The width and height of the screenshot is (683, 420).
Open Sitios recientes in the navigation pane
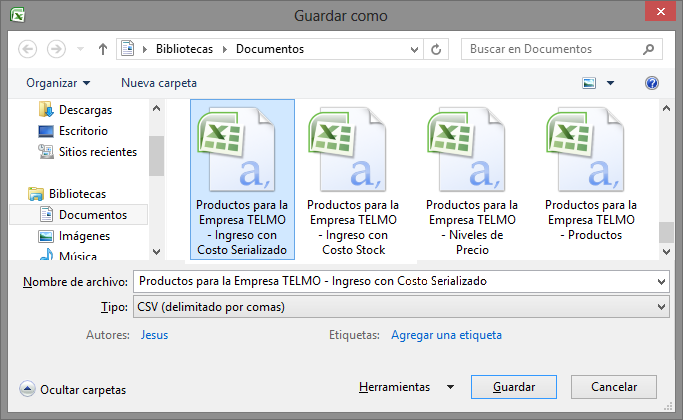click(x=98, y=152)
